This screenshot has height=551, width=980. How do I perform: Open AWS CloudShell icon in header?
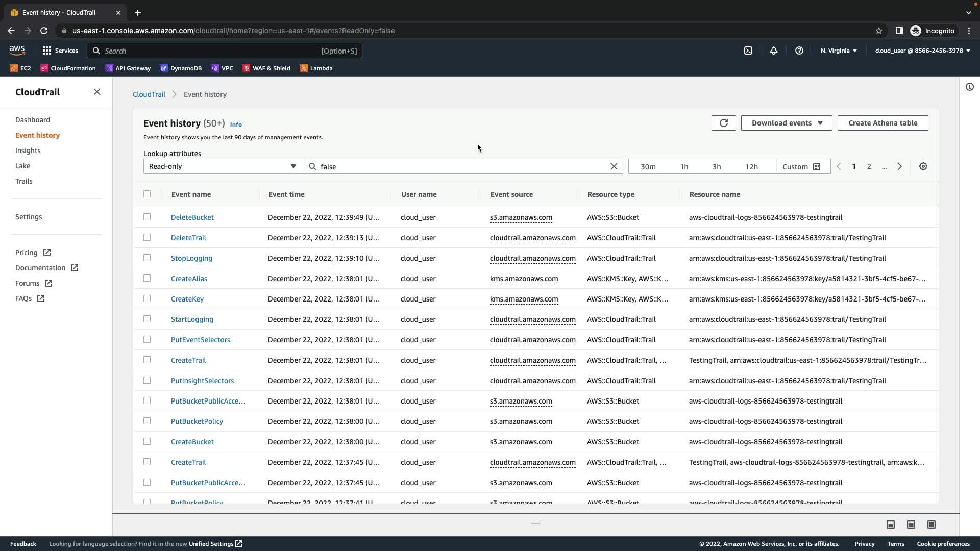tap(748, 51)
